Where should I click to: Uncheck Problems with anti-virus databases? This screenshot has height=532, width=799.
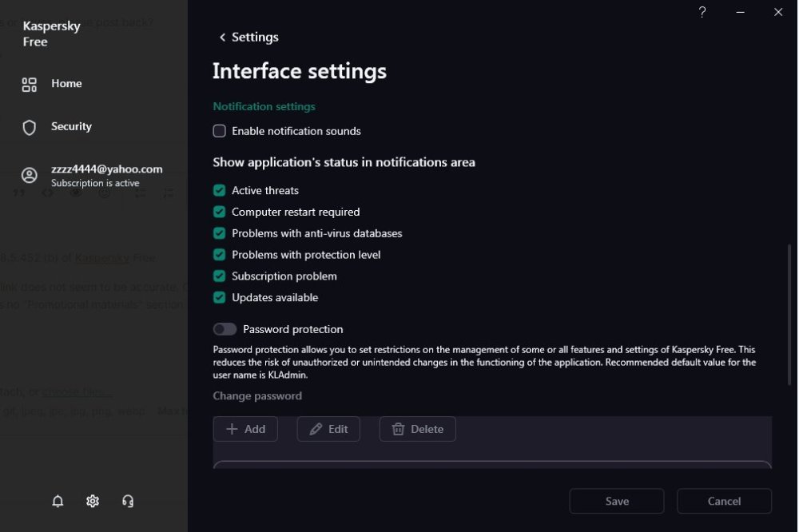tap(219, 233)
